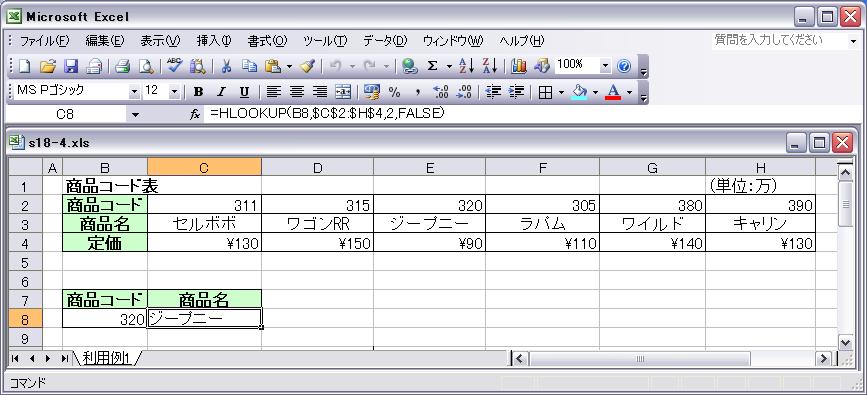Apply Merge and Center icon
The width and height of the screenshot is (867, 395).
343,92
